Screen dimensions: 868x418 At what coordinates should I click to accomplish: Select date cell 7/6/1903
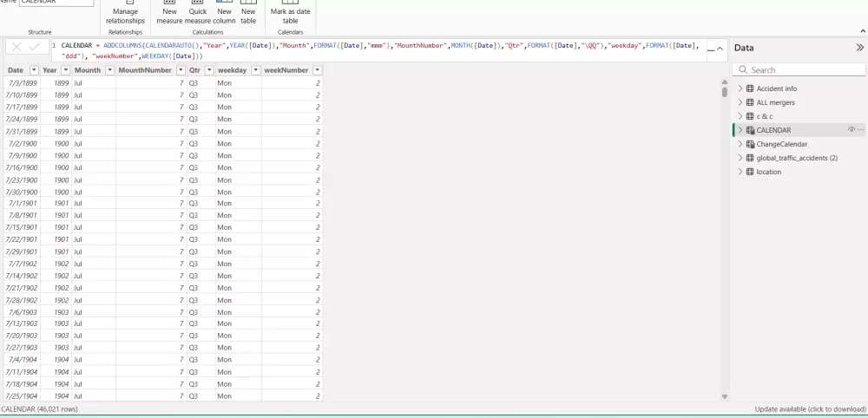click(x=22, y=312)
